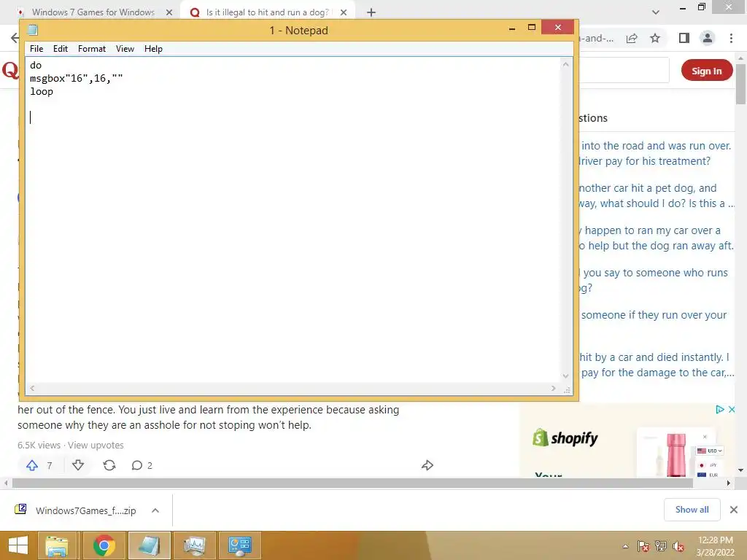
Task: Upvote the Quora answer
Action: coord(32,465)
